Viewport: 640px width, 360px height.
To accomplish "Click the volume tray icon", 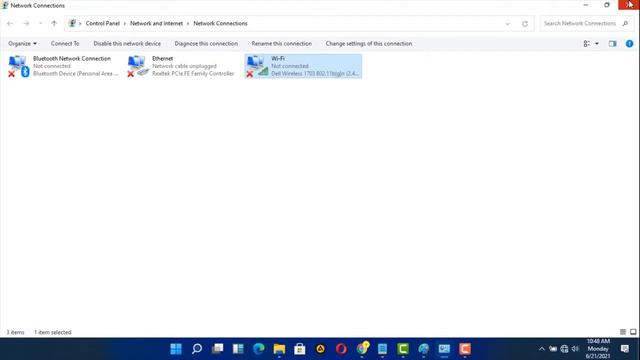I will [575, 349].
